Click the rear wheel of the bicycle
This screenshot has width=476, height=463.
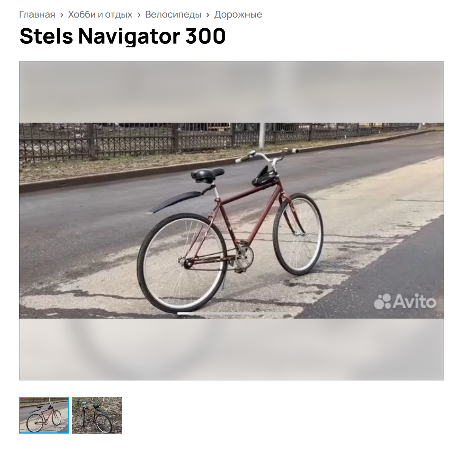click(182, 263)
